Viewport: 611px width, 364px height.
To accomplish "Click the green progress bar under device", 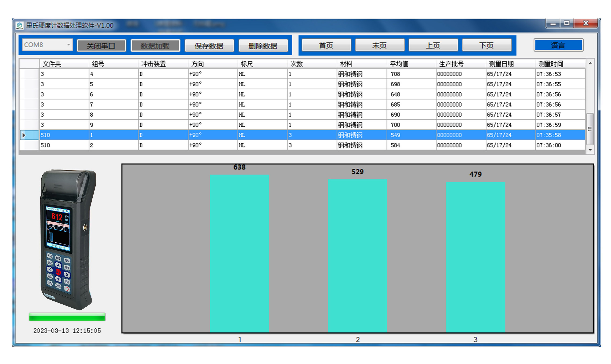I will click(67, 317).
